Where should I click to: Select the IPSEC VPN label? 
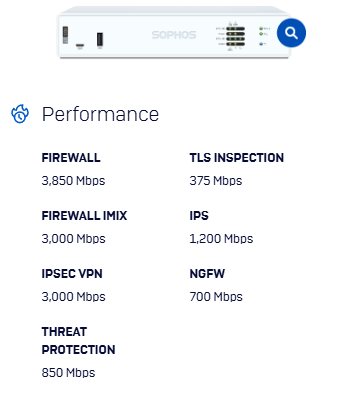tap(72, 274)
